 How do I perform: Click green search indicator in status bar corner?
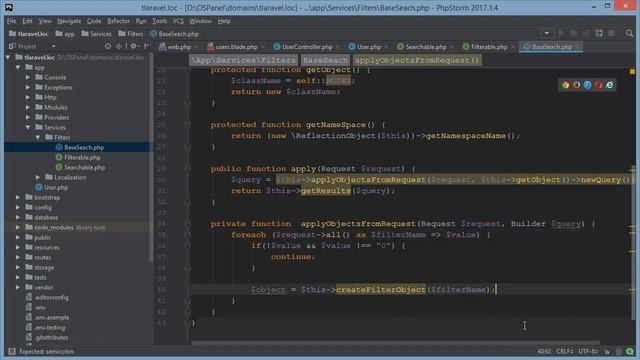point(630,351)
